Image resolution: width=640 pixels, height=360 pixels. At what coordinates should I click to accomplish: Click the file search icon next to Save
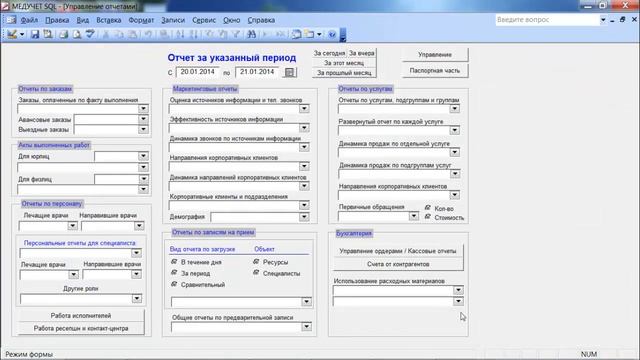point(48,35)
